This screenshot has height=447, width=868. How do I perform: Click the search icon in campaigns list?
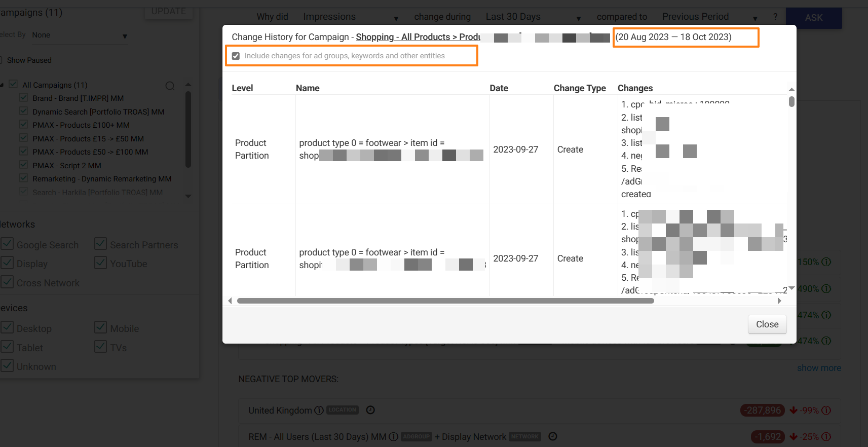pos(170,86)
